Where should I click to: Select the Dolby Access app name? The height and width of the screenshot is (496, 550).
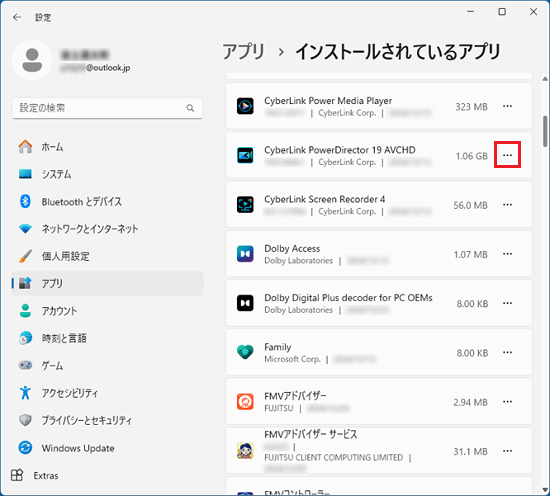click(292, 249)
